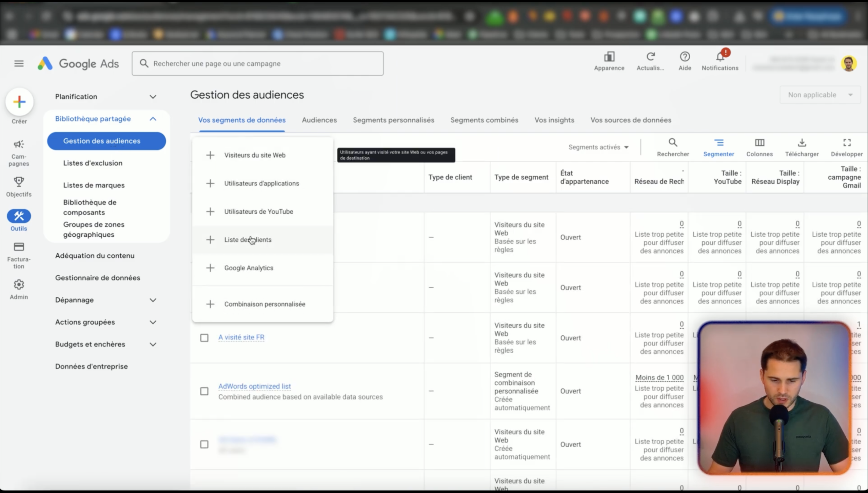The width and height of the screenshot is (868, 493).
Task: Click the Développer fullscreen icon
Action: coord(847,142)
